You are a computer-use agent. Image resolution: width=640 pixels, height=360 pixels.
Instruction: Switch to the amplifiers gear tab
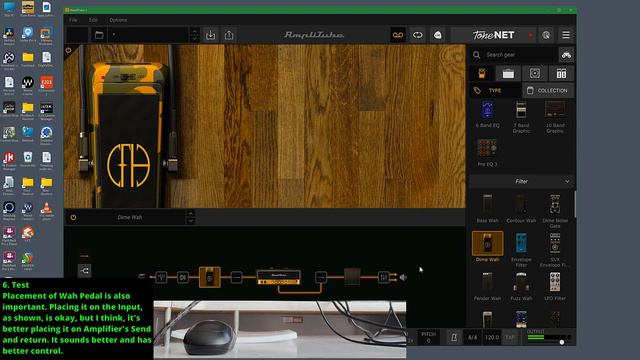pyautogui.click(x=508, y=73)
